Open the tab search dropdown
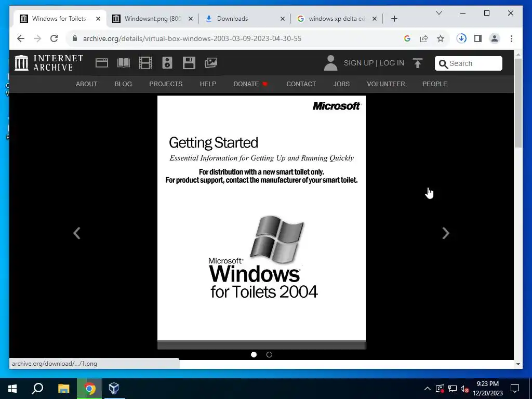The image size is (532, 399). click(x=438, y=13)
